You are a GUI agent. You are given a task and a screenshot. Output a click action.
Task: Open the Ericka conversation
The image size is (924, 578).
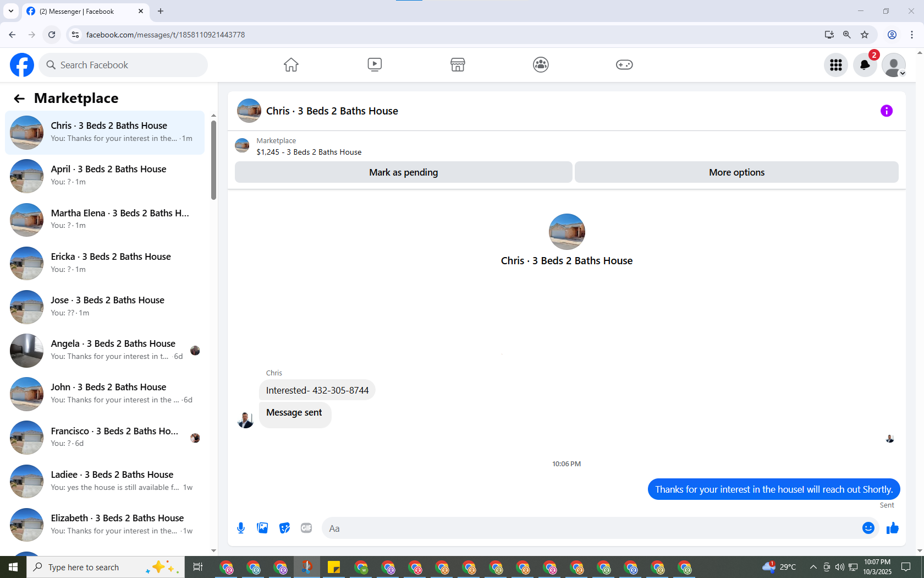tap(105, 263)
